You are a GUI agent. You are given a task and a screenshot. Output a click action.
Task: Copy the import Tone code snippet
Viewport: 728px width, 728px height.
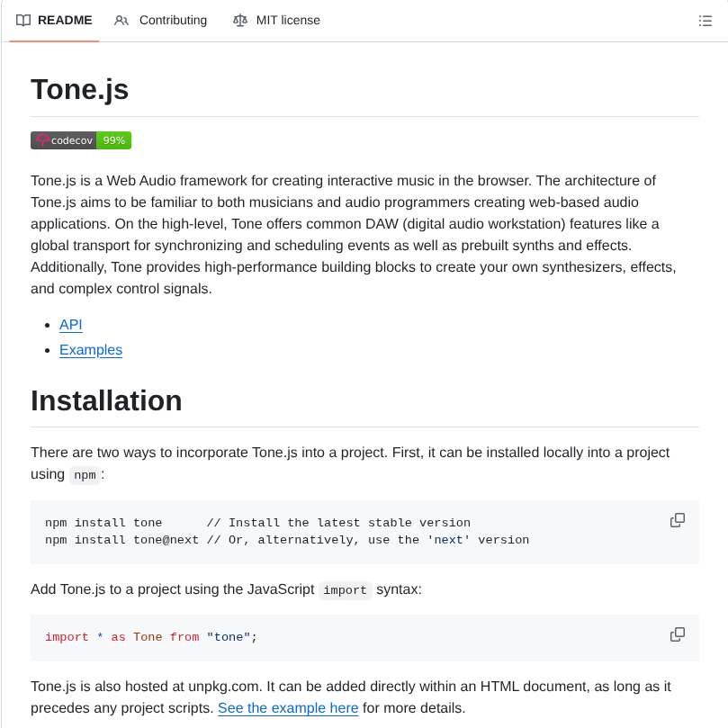(677, 634)
